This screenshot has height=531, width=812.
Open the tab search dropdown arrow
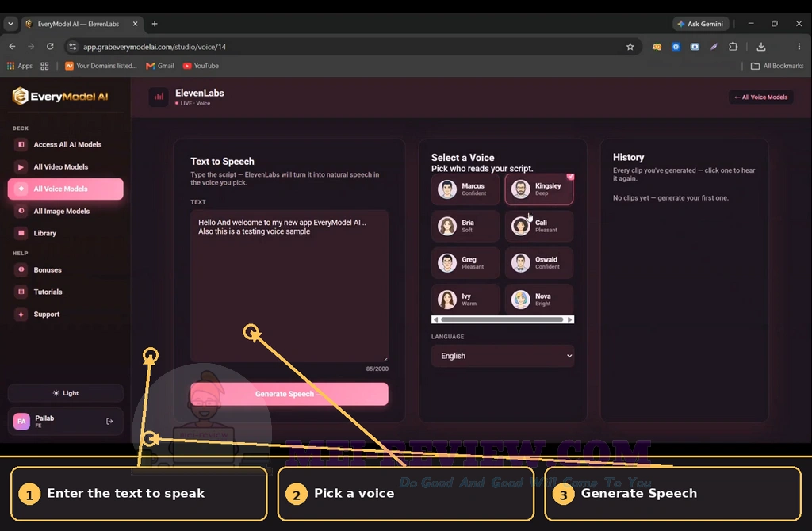[x=10, y=24]
